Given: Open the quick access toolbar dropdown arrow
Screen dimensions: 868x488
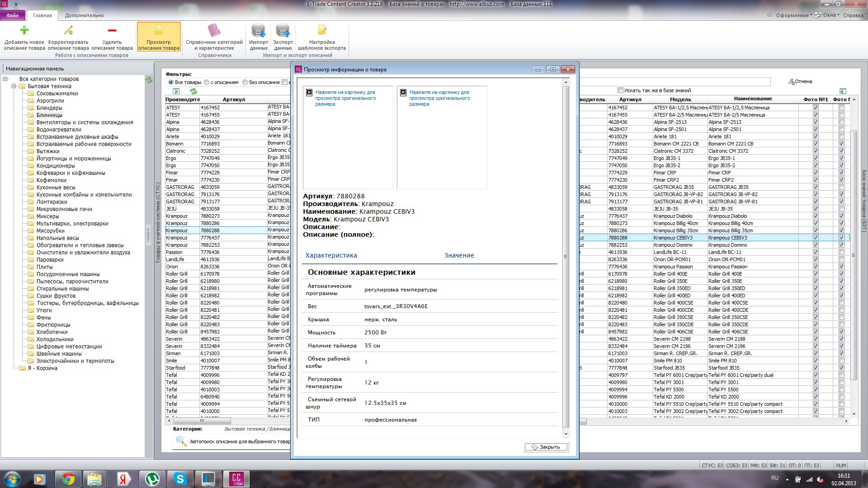Looking at the screenshot, I should [x=16, y=5].
